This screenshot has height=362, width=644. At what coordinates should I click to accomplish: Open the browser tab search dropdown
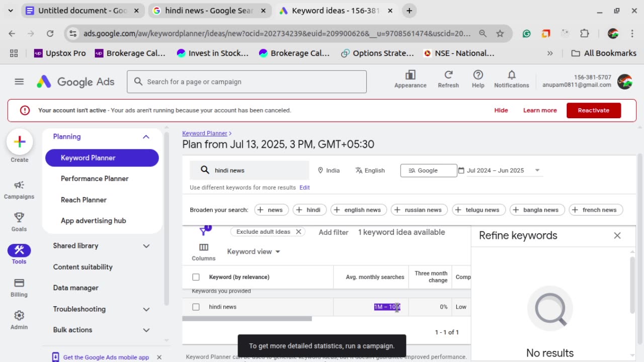tap(11, 11)
